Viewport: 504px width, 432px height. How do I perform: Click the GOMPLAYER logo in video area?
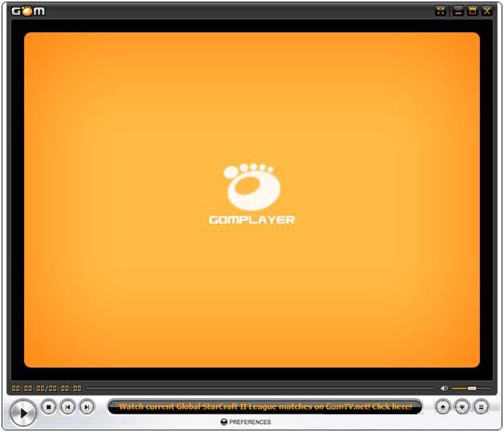point(252,194)
